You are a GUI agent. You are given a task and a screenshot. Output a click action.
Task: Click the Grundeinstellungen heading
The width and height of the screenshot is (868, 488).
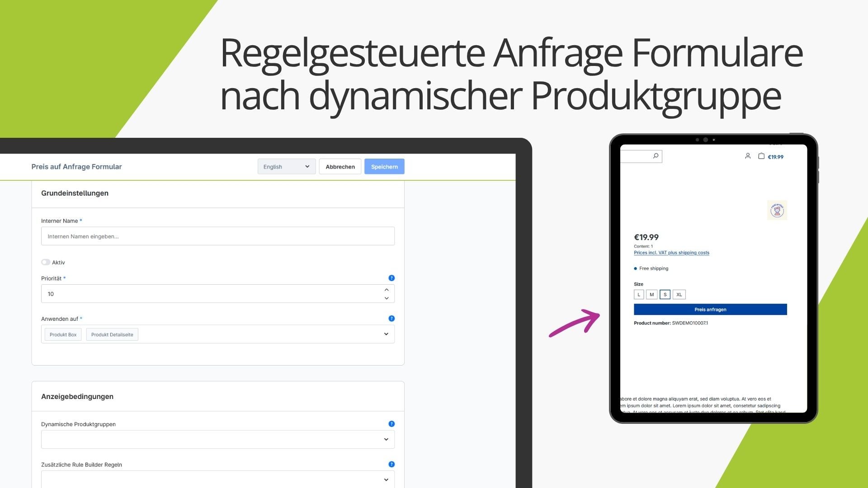point(75,193)
